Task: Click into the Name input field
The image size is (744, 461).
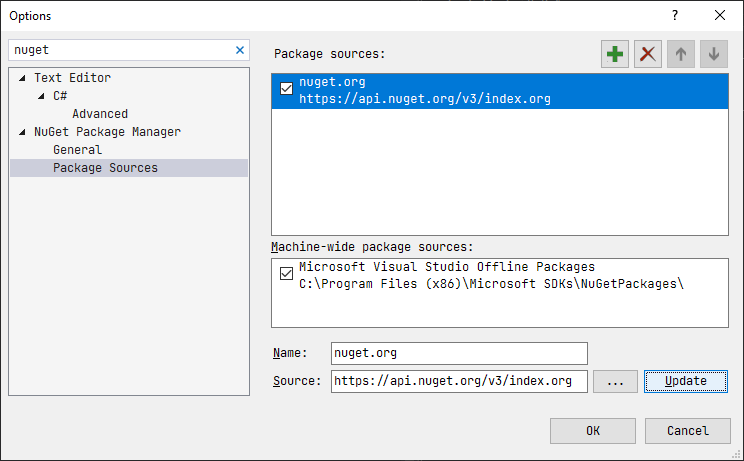Action: 459,353
